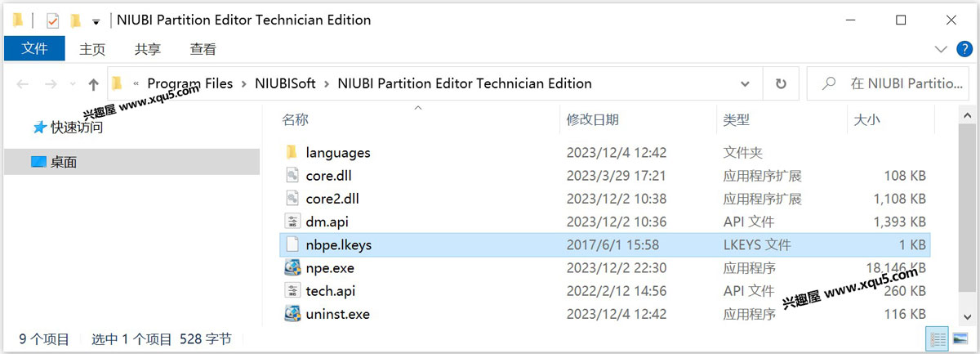Sort by the Size (大小) column
This screenshot has width=980, height=354.
coord(866,120)
